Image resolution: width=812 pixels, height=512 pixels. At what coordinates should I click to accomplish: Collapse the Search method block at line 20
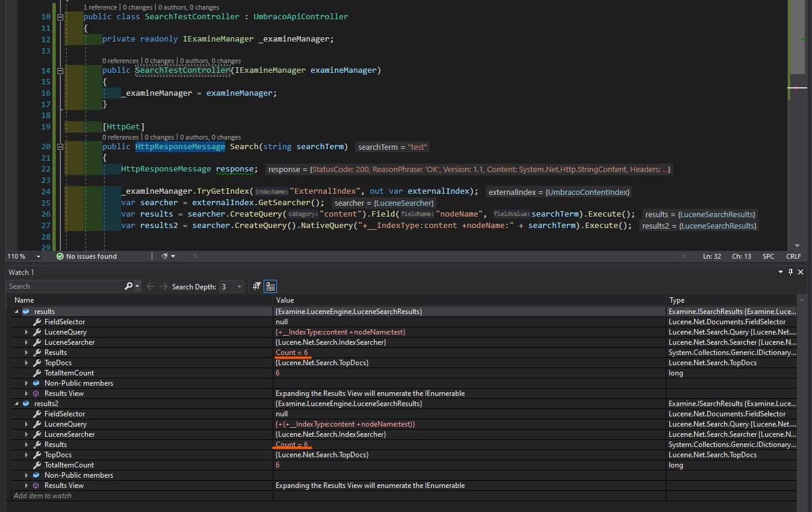coord(60,147)
